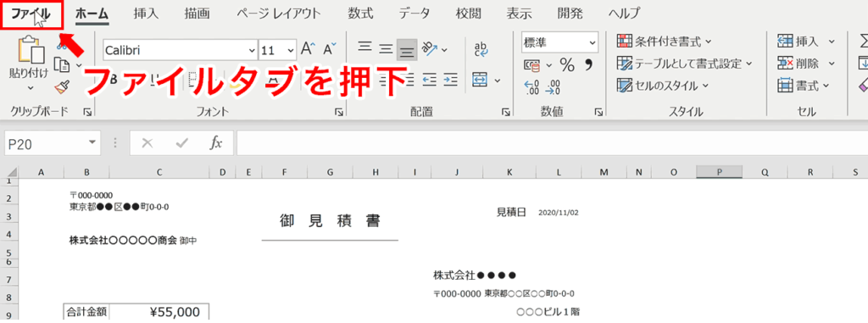
Task: Apply accounting number format icon
Action: (x=532, y=66)
